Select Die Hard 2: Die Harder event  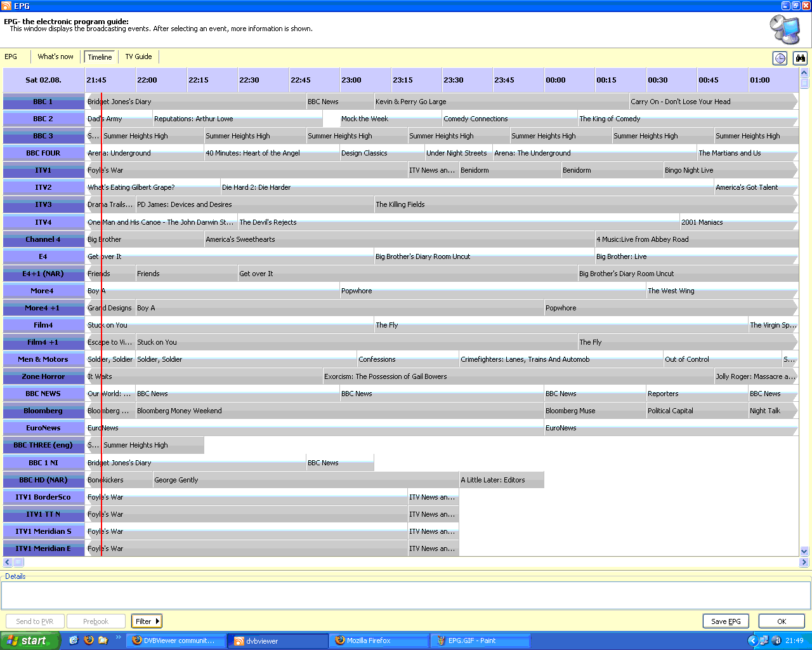[x=467, y=187]
